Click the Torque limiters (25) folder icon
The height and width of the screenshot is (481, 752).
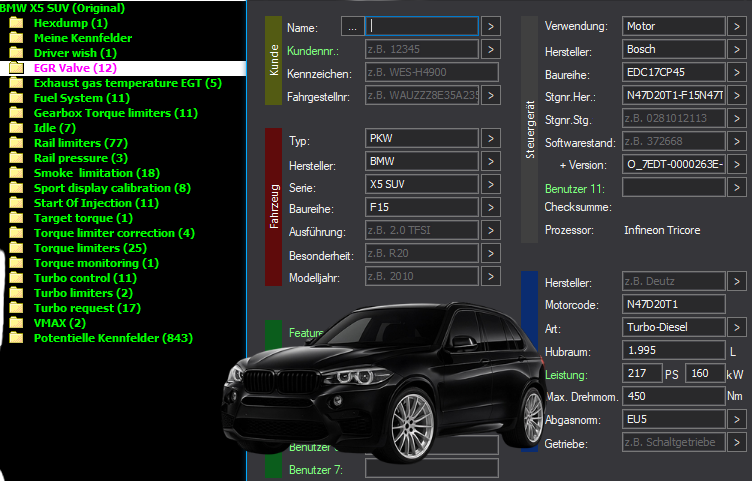tap(16, 247)
